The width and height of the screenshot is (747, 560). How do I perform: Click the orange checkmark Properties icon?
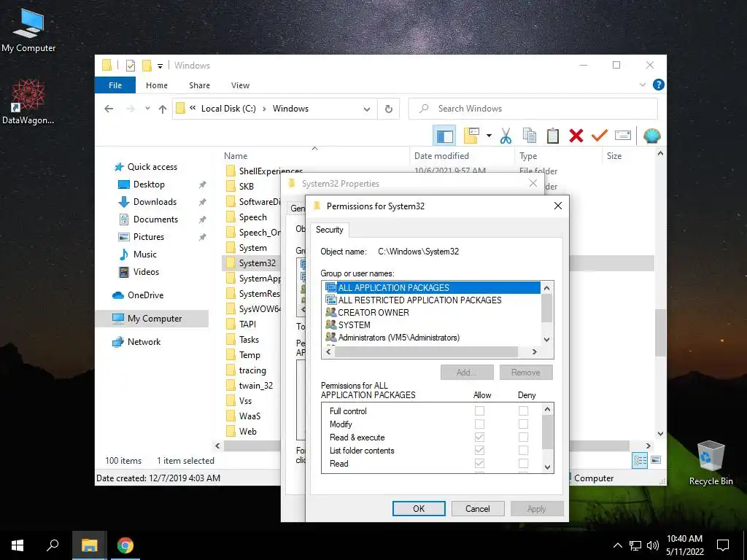[x=600, y=136]
